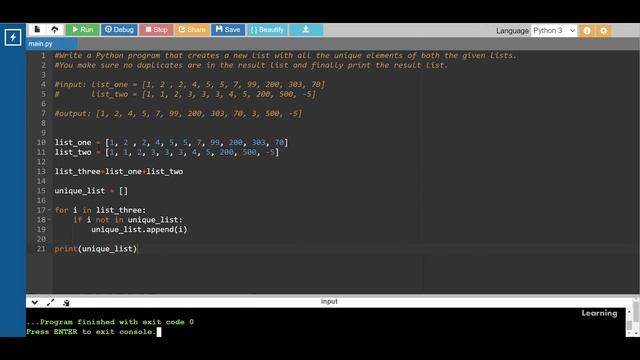This screenshot has width=640, height=360.
Task: Open the Language dropdown showing Python 3
Action: [554, 31]
